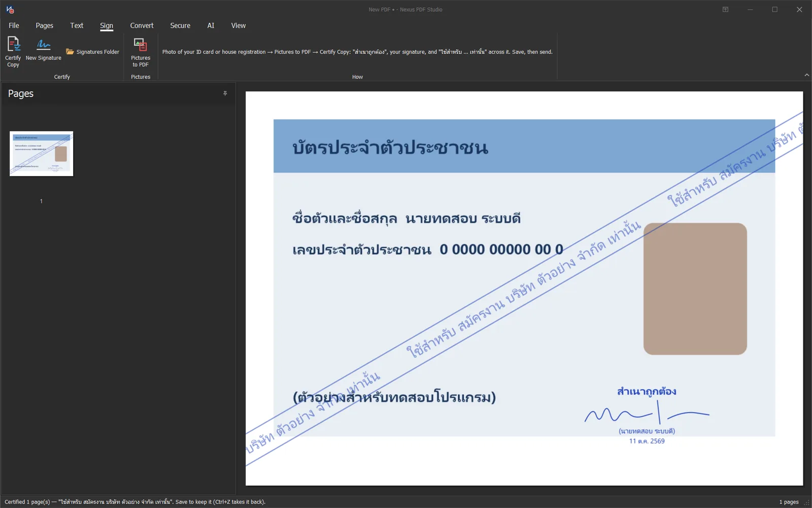The width and height of the screenshot is (812, 508).
Task: Click the ID card header 'บัตรประจำตัวประชาชน'
Action: point(390,148)
